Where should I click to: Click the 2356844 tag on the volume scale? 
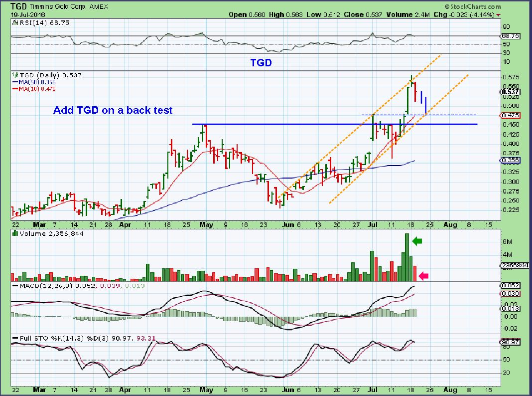pyautogui.click(x=515, y=265)
